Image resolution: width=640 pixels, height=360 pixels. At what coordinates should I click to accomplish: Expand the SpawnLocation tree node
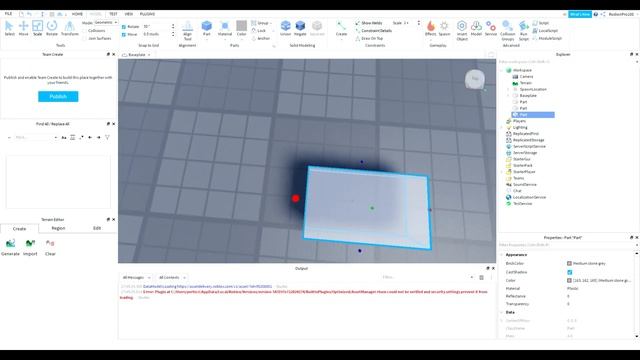(509, 89)
